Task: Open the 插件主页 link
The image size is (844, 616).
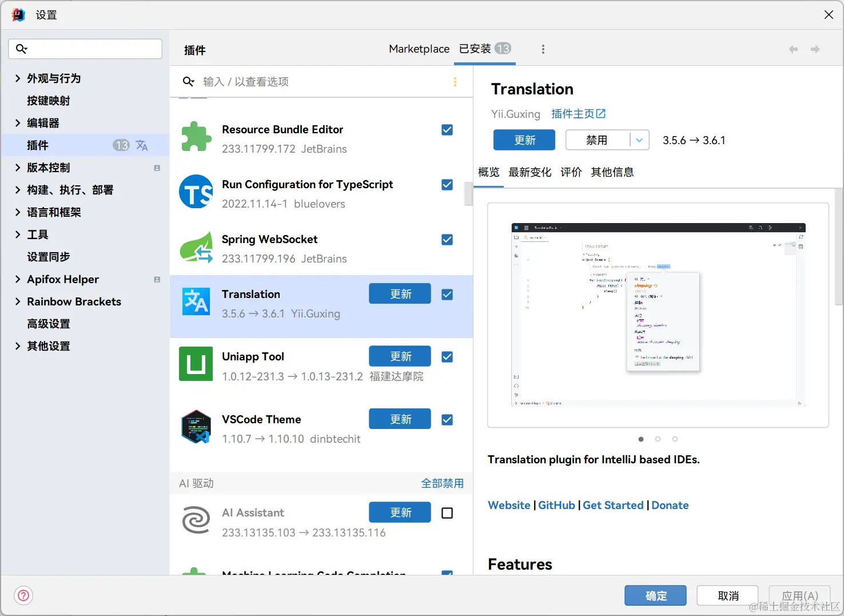Action: [578, 114]
